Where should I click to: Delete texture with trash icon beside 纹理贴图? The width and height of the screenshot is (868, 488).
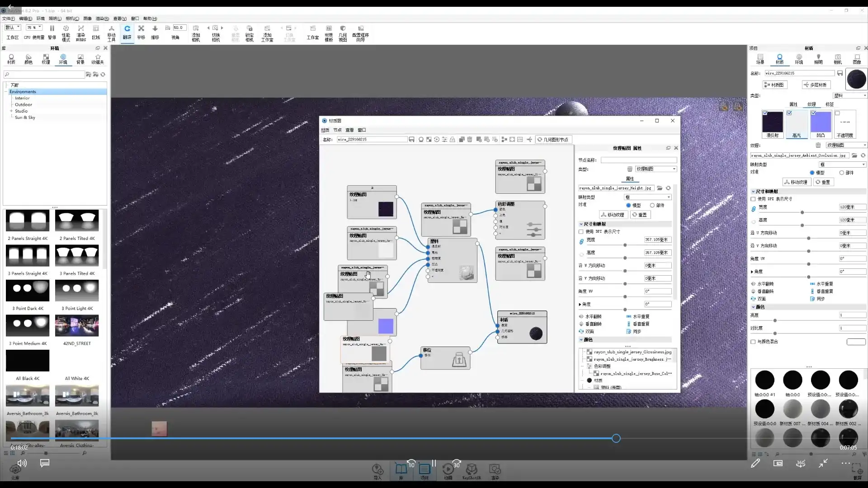pos(818,145)
